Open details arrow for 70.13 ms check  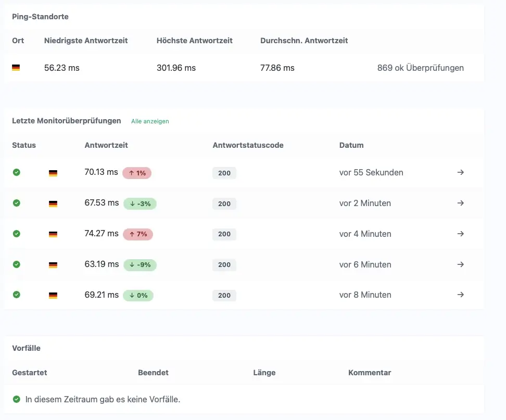point(460,172)
